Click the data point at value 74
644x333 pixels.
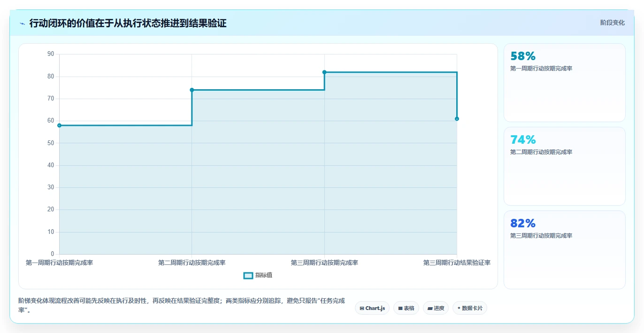coord(192,90)
